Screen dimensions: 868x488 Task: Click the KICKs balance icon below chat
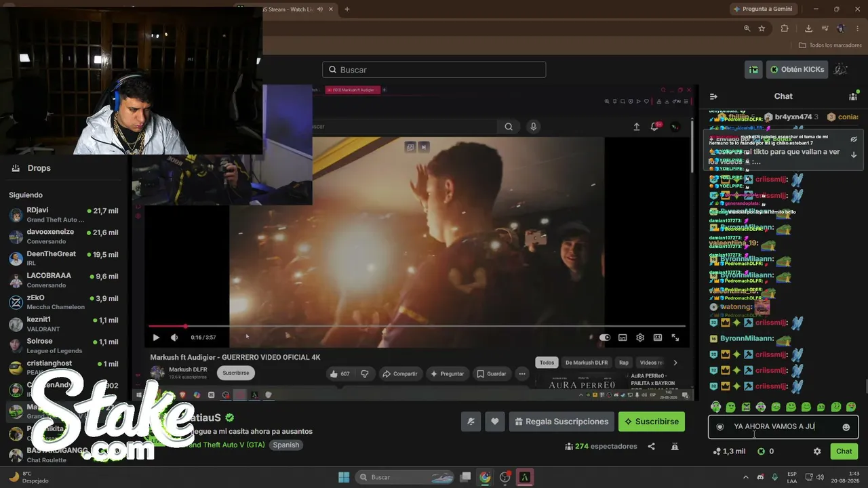pos(761,451)
